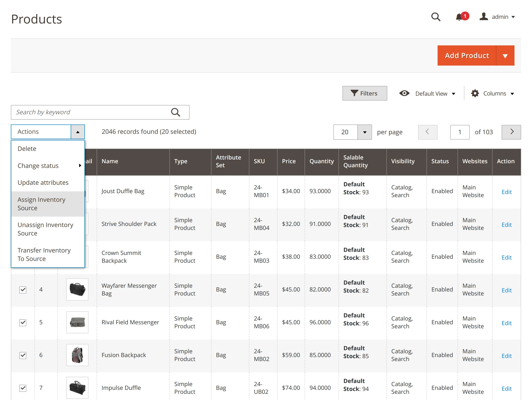Screen dimensions: 532x408
Task: Click the eye icon next to Default View
Action: (x=404, y=93)
